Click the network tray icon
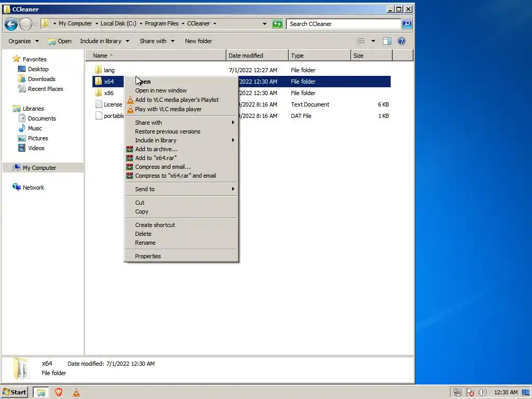Screen dimensions: 532x399 point(457,393)
